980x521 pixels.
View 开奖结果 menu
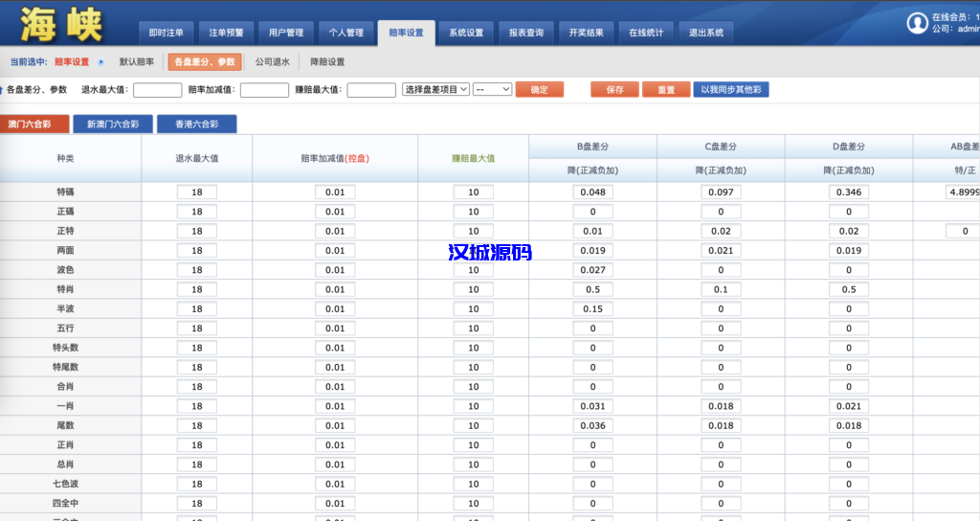[x=586, y=34]
